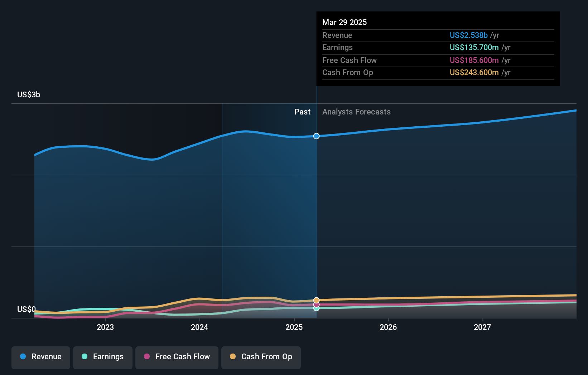Click the 2023 x-axis label
This screenshot has width=588, height=375.
point(105,327)
